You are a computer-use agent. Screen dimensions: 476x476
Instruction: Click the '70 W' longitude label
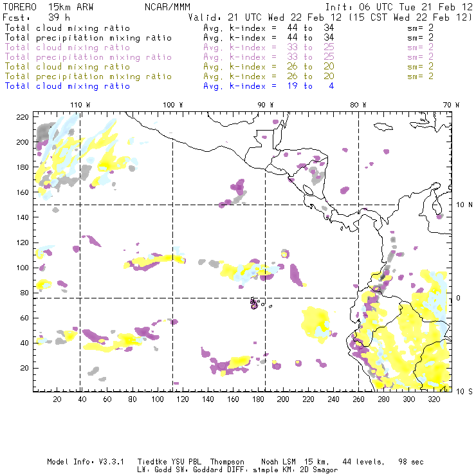(451, 105)
